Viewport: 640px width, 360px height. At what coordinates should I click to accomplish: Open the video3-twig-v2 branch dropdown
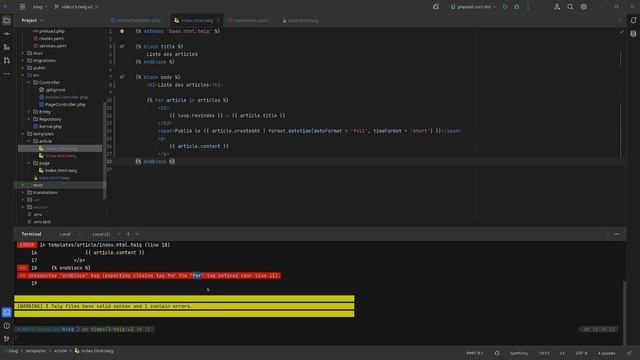coord(76,7)
